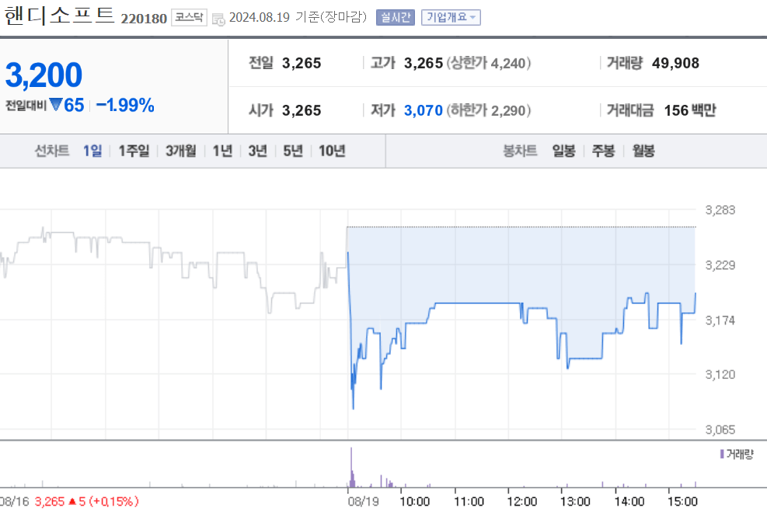Click the 전일 value 3,265
This screenshot has height=532, width=767.
tap(302, 63)
